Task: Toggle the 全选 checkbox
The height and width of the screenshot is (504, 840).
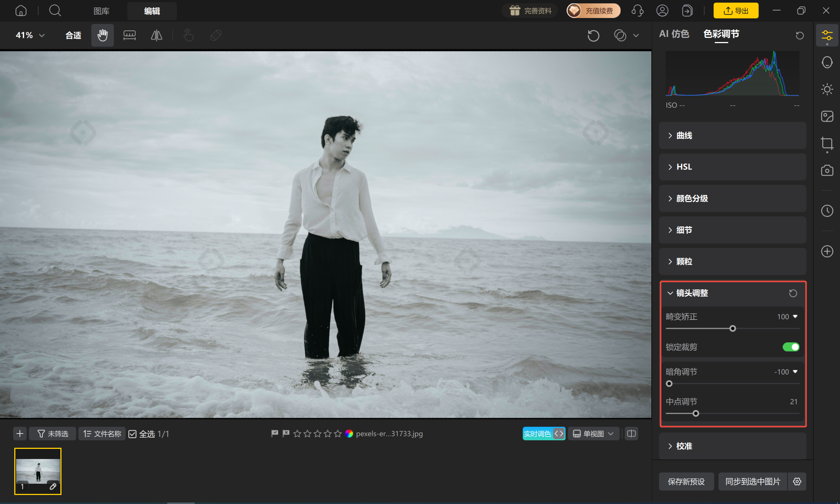Action: tap(132, 434)
